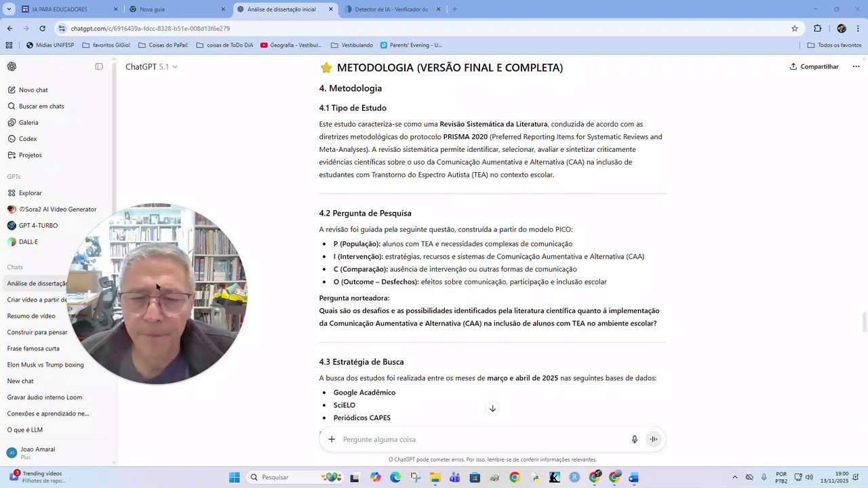Viewport: 868px width, 488px height.
Task: Switch to IA PARA EDUCADORES tab
Action: pyautogui.click(x=68, y=9)
